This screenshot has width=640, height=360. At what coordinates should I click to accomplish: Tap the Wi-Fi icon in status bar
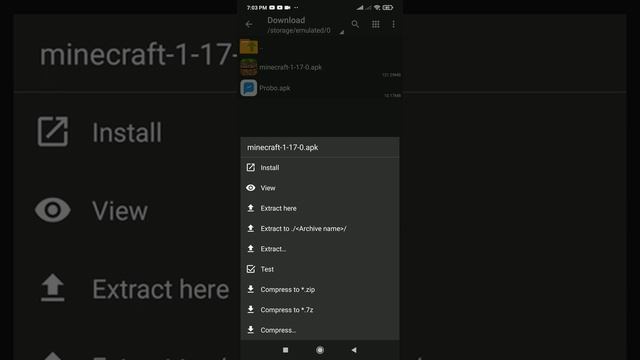(377, 7)
